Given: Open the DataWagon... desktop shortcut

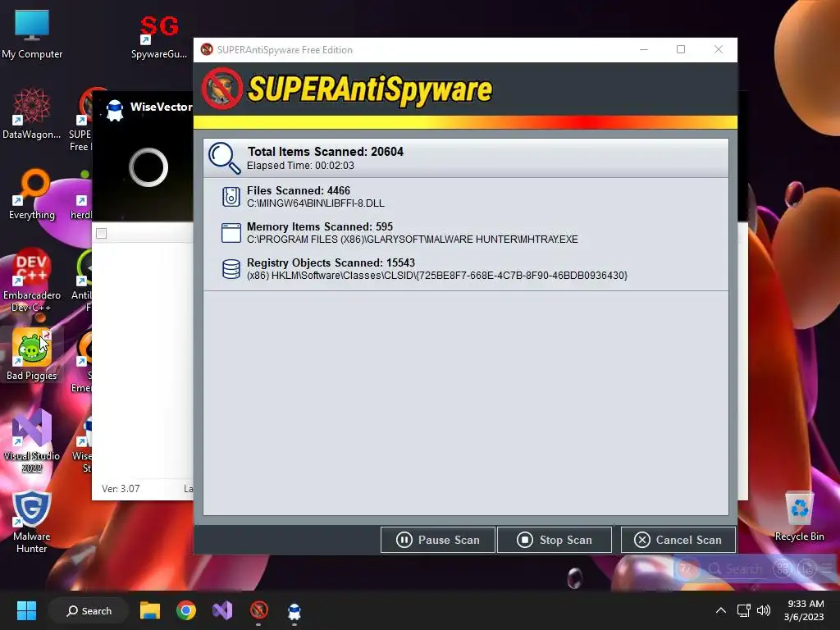Looking at the screenshot, I should point(32,114).
